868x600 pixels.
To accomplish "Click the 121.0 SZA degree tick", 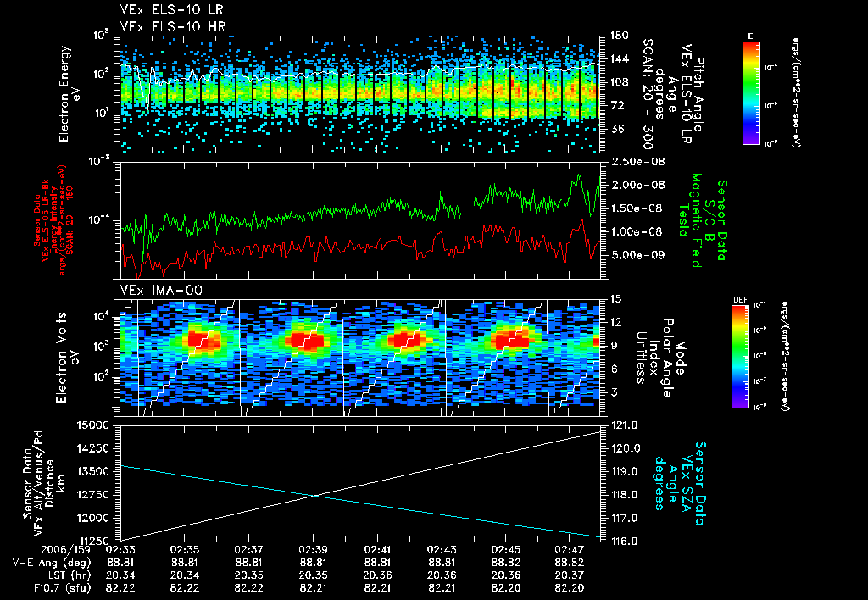I will [625, 425].
